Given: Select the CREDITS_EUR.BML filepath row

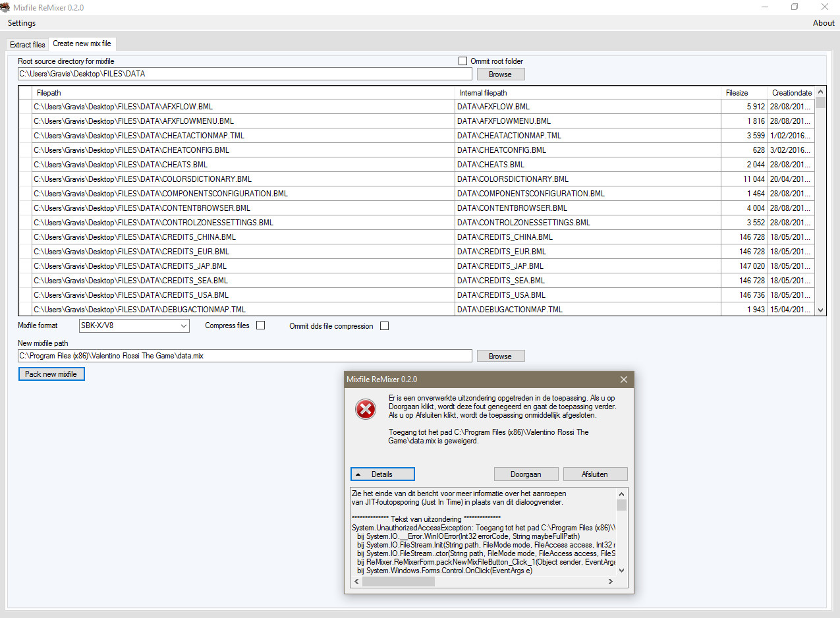Looking at the screenshot, I should (x=244, y=252).
